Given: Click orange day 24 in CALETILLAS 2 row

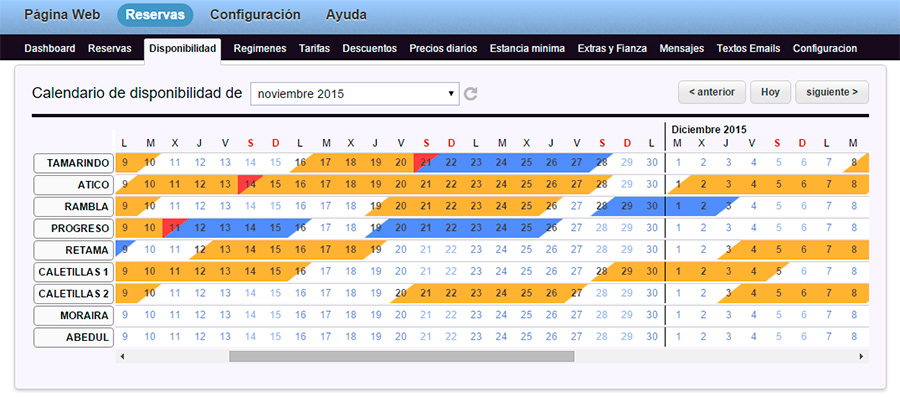Looking at the screenshot, I should point(501,293).
